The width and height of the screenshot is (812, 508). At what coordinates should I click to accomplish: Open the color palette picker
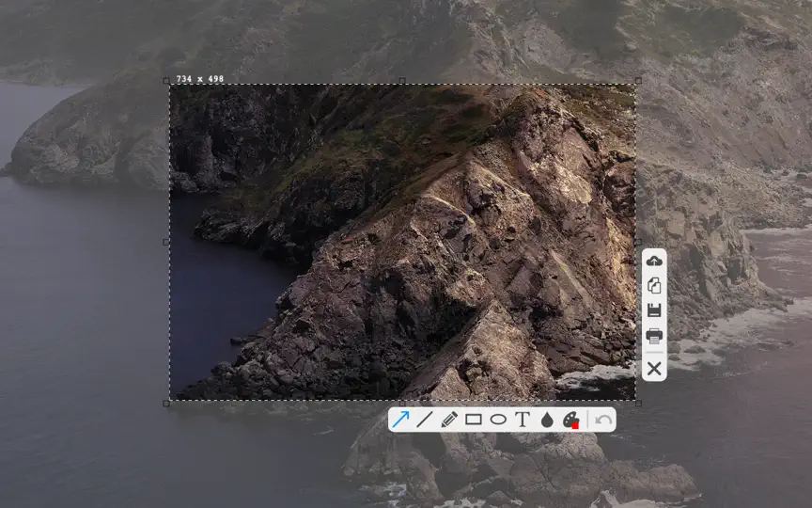pyautogui.click(x=570, y=420)
